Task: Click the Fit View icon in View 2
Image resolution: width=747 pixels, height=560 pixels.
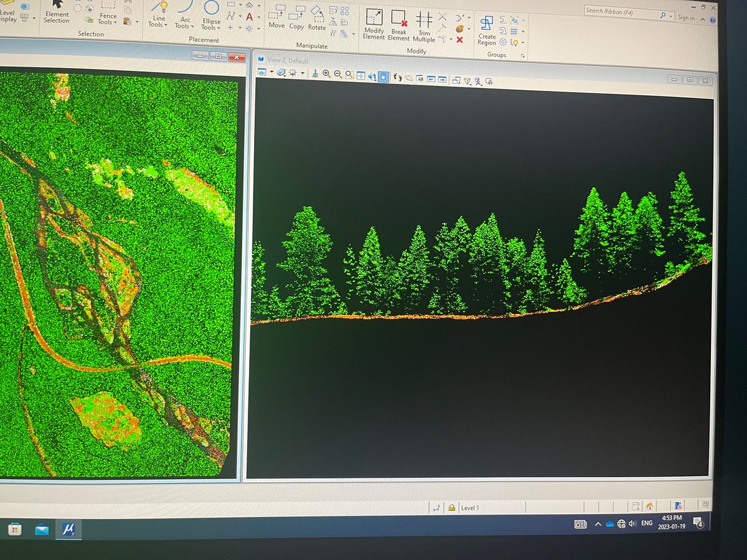Action: point(361,76)
